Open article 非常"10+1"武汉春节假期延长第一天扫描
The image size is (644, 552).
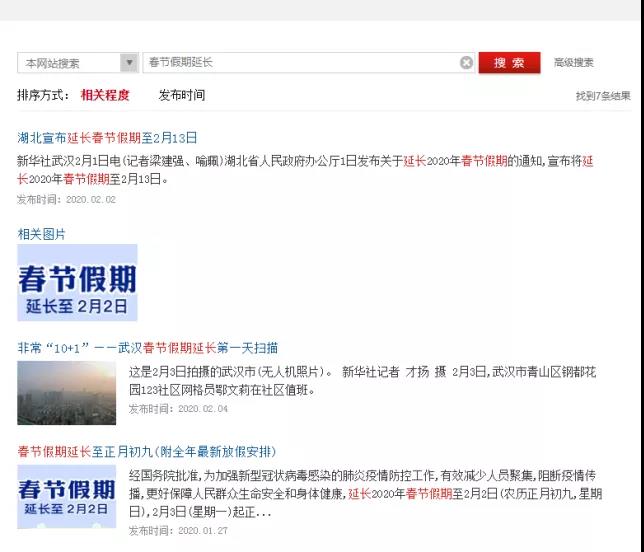pos(147,348)
